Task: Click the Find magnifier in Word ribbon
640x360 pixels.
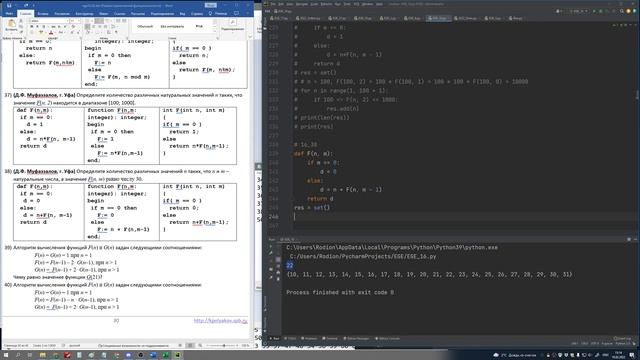Action: pos(233,22)
